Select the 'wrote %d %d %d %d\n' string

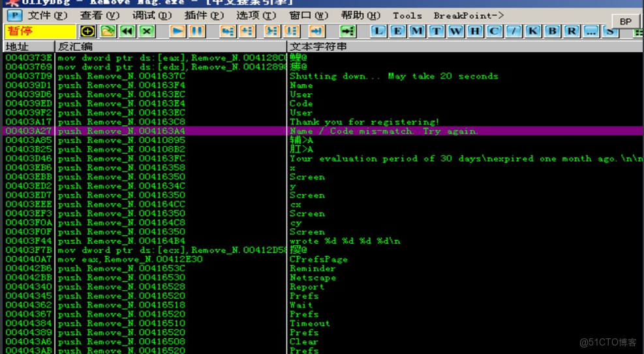pyautogui.click(x=345, y=241)
